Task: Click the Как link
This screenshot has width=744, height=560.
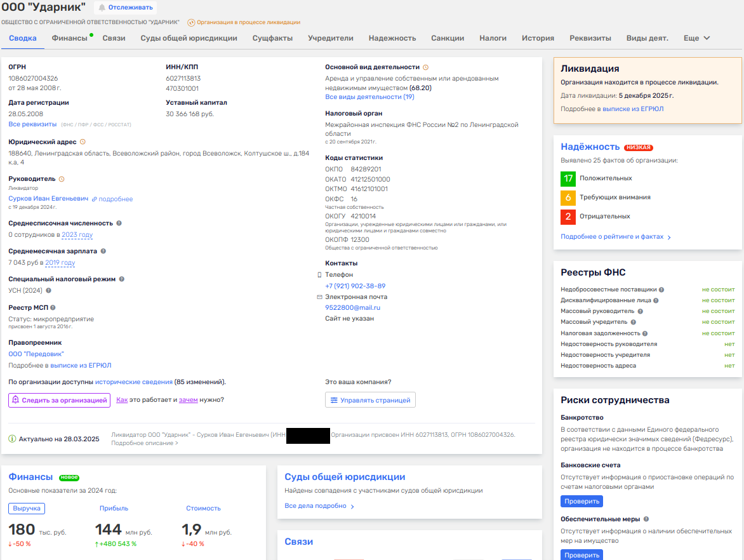Action: (122, 400)
